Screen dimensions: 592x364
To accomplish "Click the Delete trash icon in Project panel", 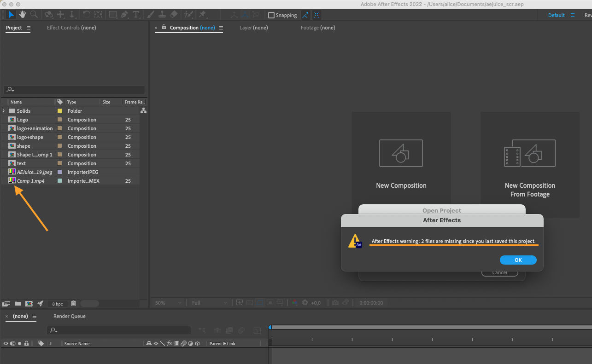I will [73, 304].
